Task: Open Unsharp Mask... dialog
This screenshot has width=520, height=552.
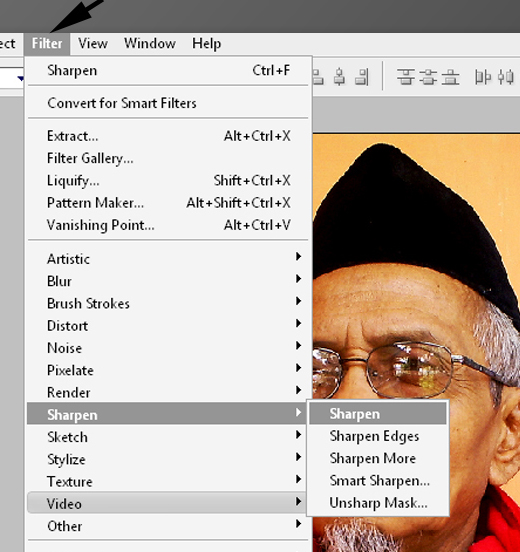Action: click(x=378, y=503)
